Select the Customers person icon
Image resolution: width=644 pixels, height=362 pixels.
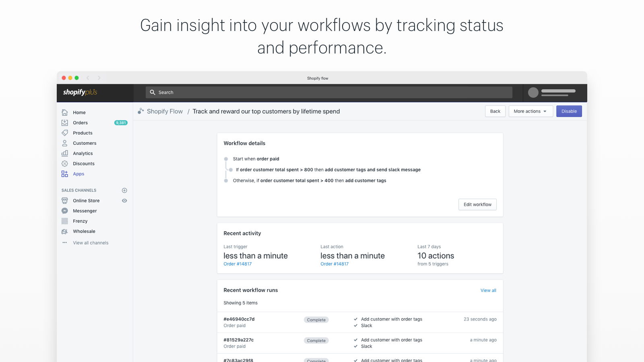coord(64,143)
